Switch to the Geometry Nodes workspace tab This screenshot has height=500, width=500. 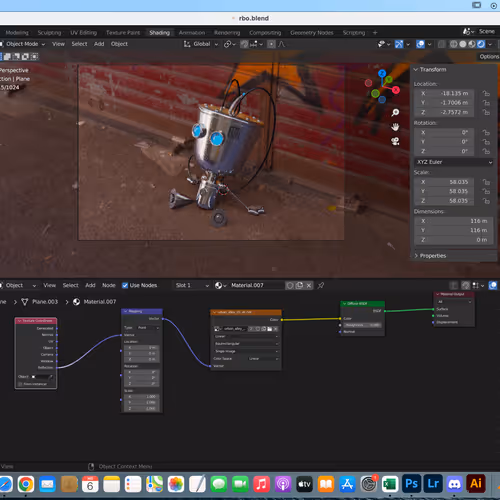coord(311,33)
